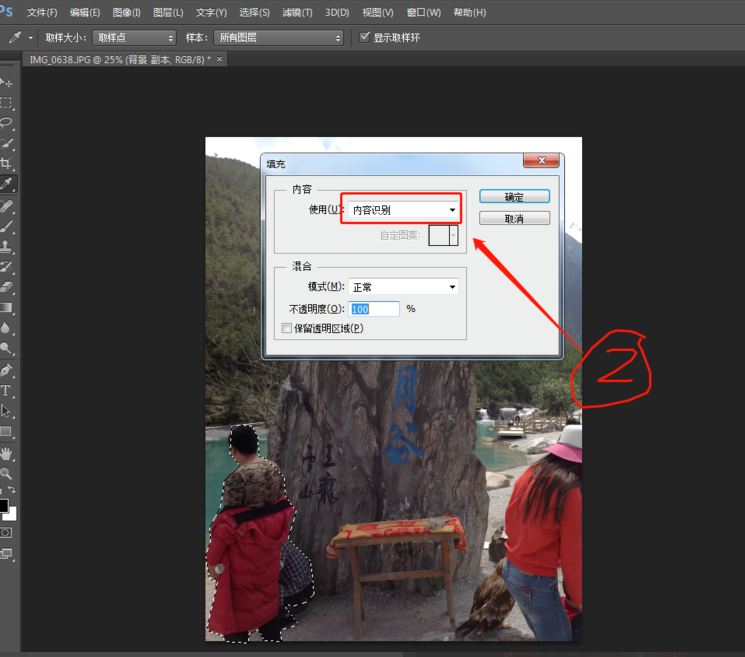Image resolution: width=745 pixels, height=657 pixels.
Task: Open the 使用 内容识别 dropdown
Action: 402,210
